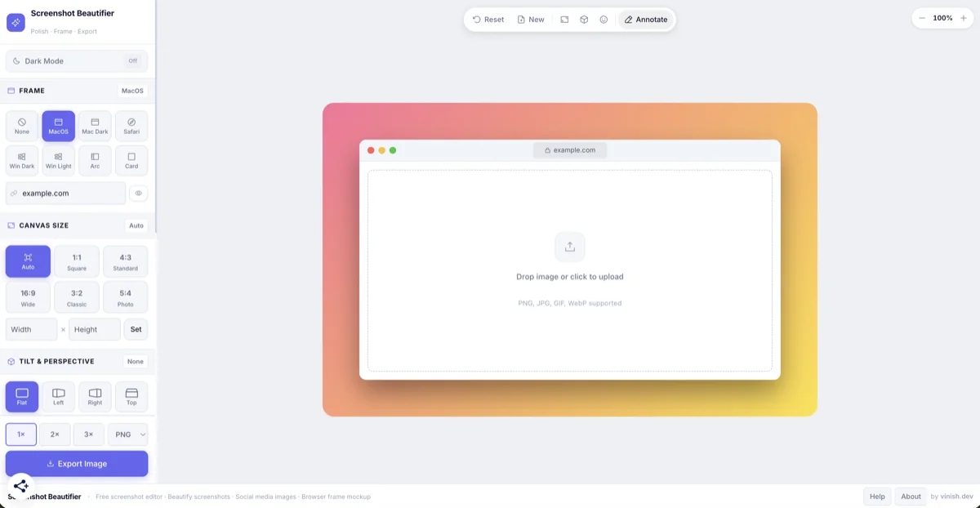This screenshot has height=508, width=980.
Task: Apply the Right tilt perspective
Action: coord(95,397)
